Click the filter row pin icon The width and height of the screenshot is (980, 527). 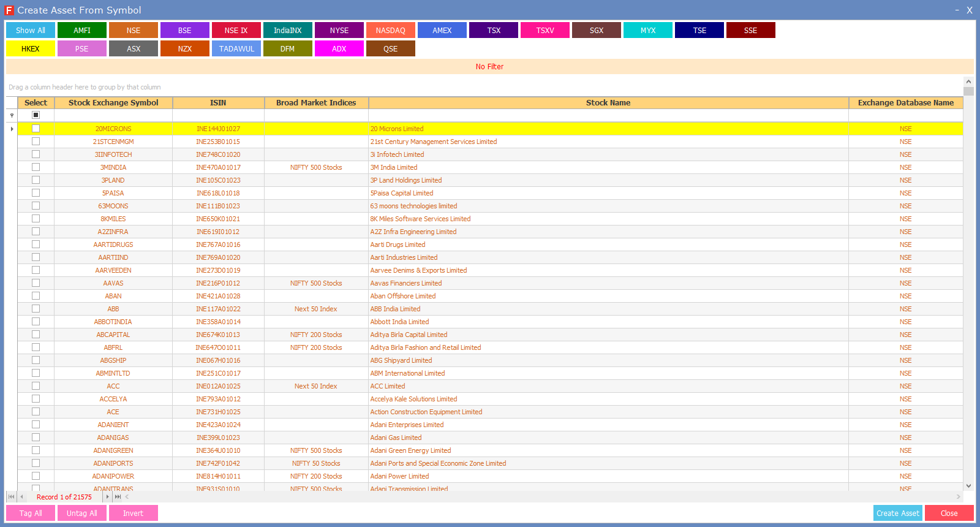pos(12,115)
